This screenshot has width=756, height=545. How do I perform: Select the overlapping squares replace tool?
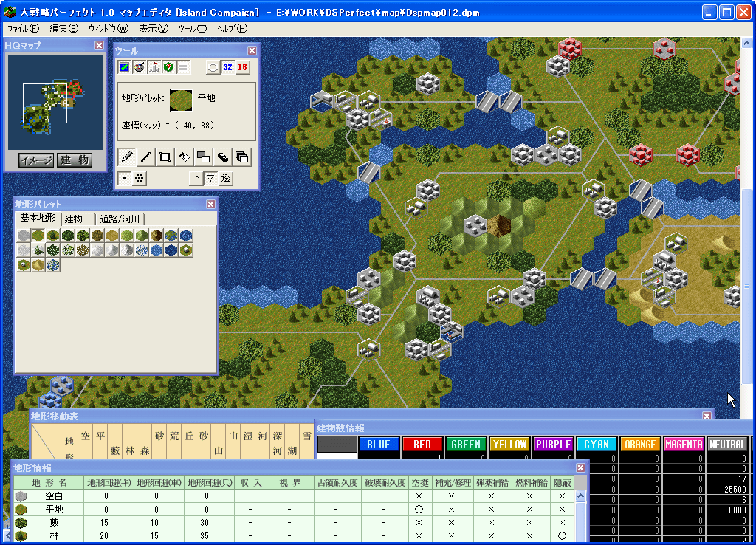click(x=204, y=157)
